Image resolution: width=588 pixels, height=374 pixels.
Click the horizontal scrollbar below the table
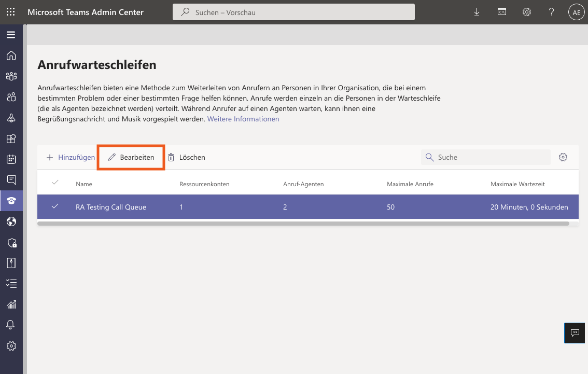(303, 224)
